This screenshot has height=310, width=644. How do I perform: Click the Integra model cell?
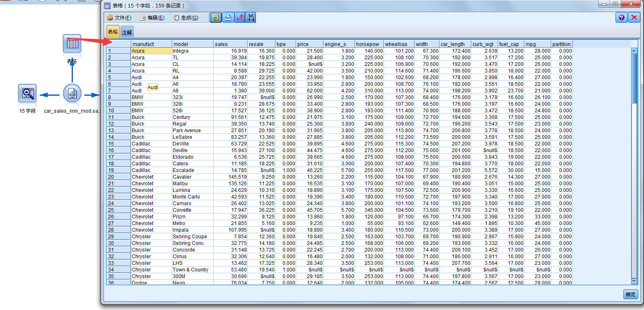tap(193, 51)
